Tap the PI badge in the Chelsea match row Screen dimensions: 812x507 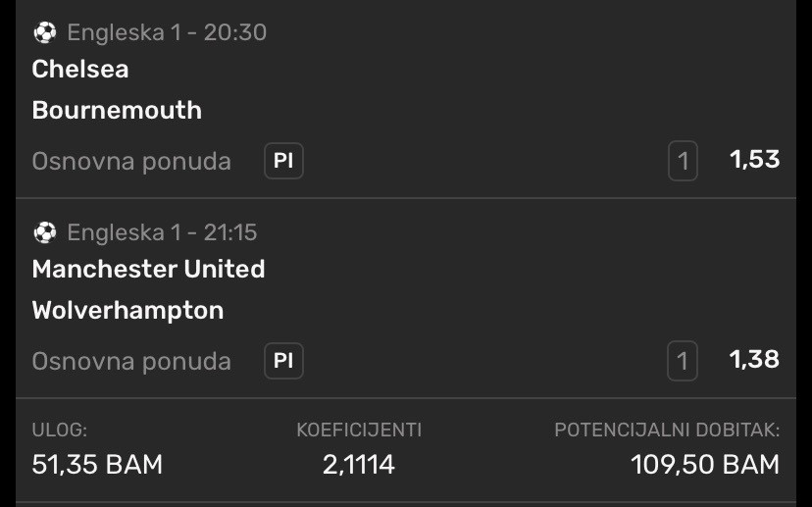tap(283, 161)
